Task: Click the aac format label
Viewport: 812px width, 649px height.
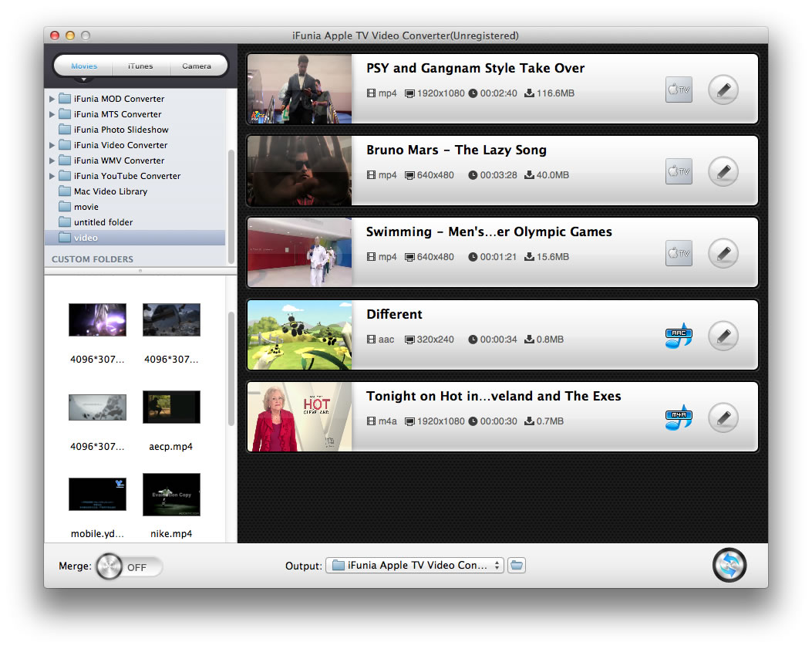Action: pyautogui.click(x=386, y=340)
